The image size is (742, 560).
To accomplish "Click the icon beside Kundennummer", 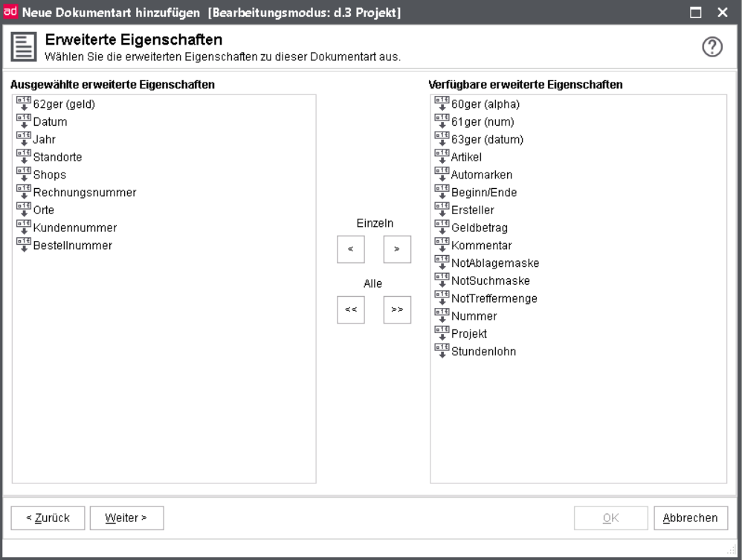I will pos(24,228).
